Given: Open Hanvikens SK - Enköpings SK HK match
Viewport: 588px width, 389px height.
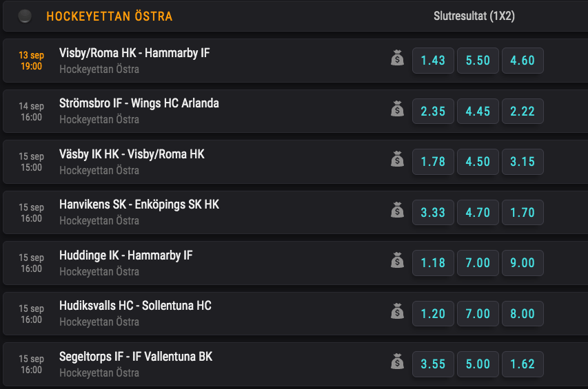Looking at the screenshot, I should [x=139, y=204].
